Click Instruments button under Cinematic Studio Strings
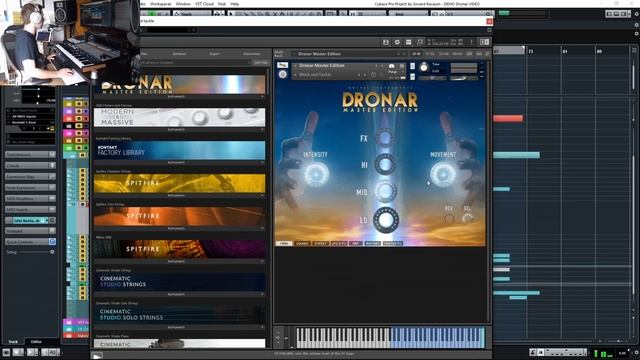This screenshot has width=640, height=360. [176, 294]
